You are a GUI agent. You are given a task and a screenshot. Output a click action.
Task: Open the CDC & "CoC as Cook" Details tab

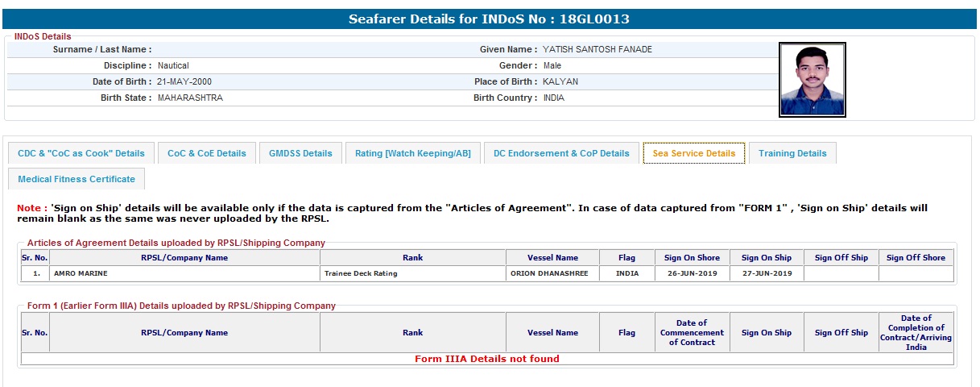click(81, 153)
